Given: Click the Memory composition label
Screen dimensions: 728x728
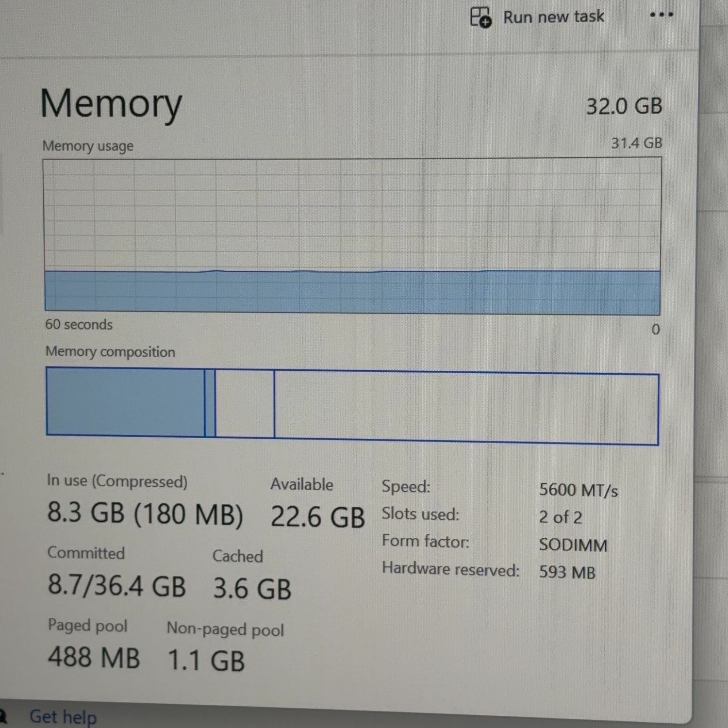Looking at the screenshot, I should tap(110, 351).
